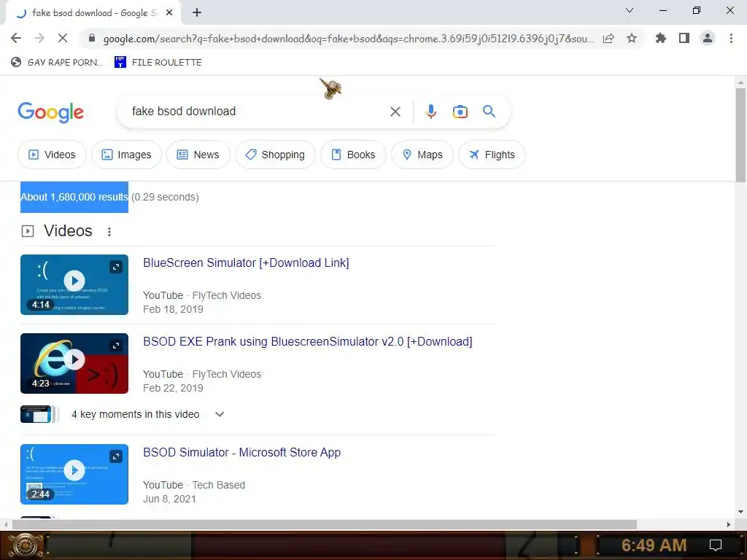Search by image with the camera icon
Image resolution: width=747 pixels, height=560 pixels.
(460, 112)
